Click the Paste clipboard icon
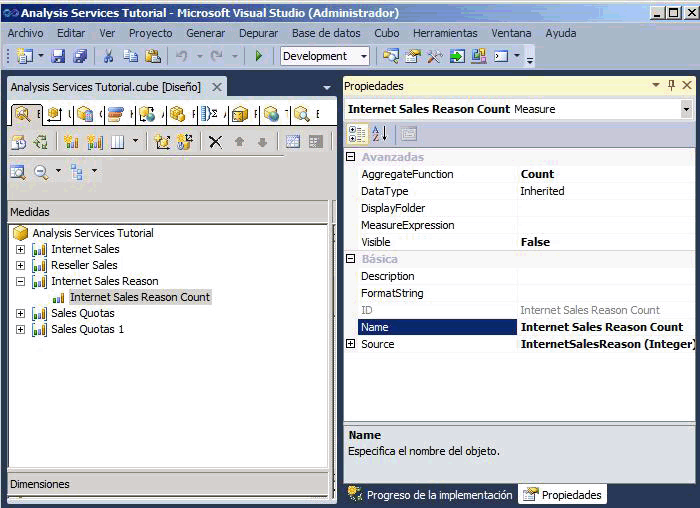 click(153, 56)
